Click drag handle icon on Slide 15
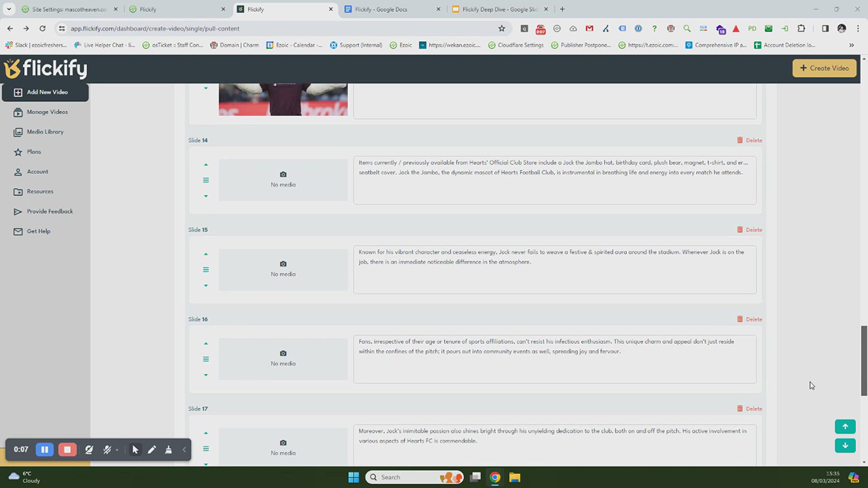Viewport: 868px width, 488px height. (x=206, y=270)
